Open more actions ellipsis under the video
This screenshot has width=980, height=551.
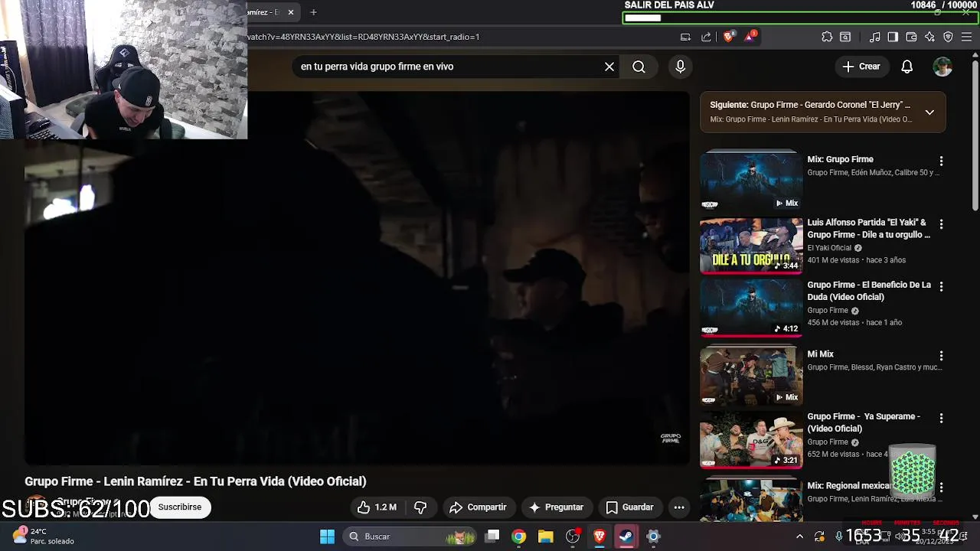(679, 507)
